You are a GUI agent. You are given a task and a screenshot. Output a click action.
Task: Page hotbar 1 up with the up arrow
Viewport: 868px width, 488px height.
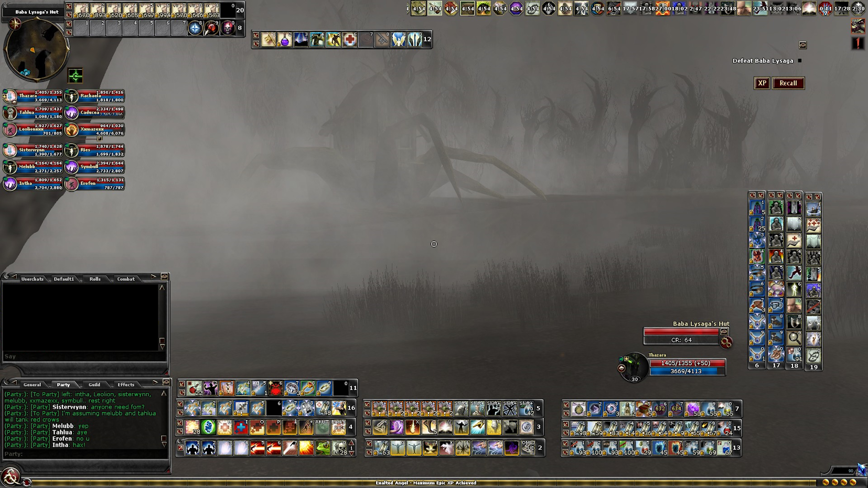tap(351, 443)
